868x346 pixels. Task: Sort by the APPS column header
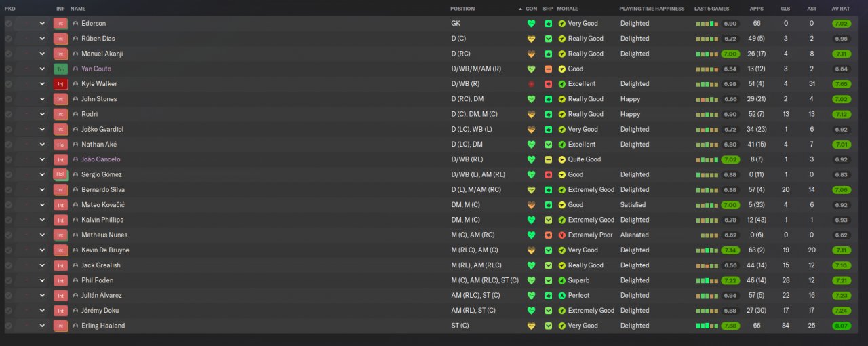pyautogui.click(x=756, y=9)
